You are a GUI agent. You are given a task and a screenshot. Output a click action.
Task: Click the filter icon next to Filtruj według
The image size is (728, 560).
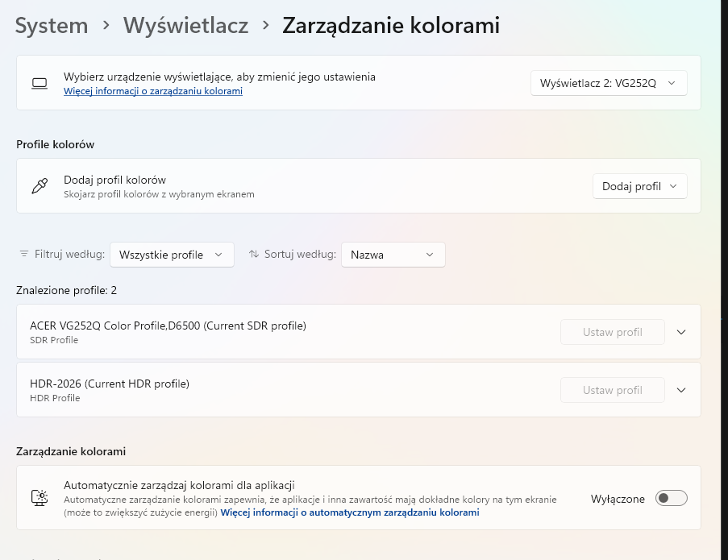(x=24, y=255)
